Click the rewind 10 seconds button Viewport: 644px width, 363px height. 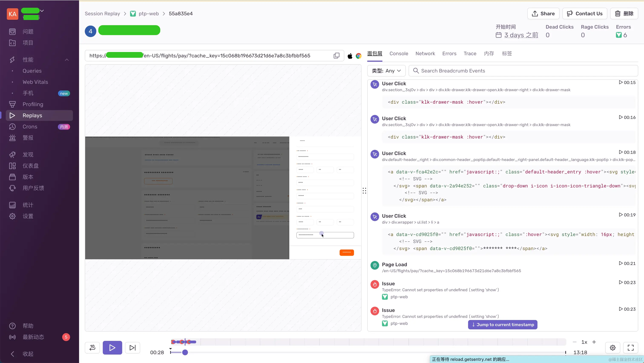92,347
